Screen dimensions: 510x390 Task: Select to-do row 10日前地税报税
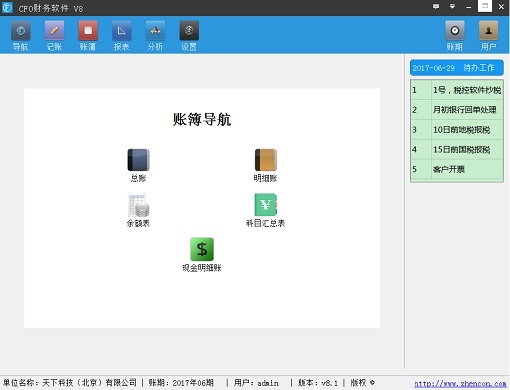coord(457,130)
